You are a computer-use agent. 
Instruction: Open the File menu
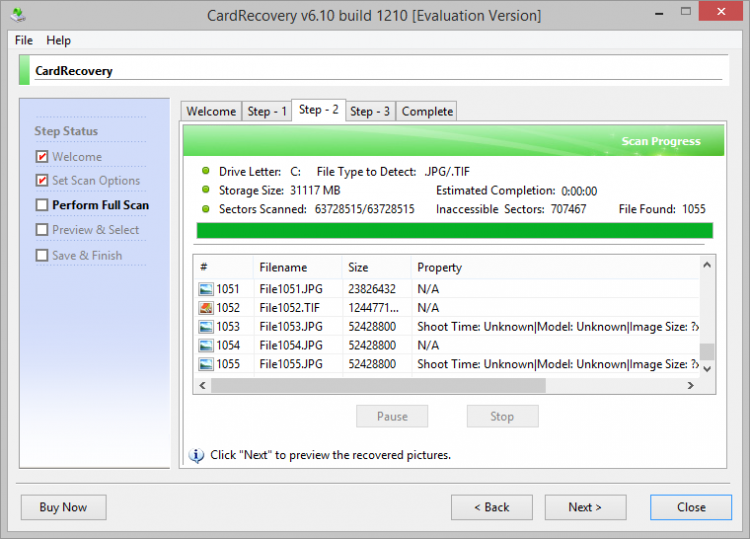coord(24,40)
